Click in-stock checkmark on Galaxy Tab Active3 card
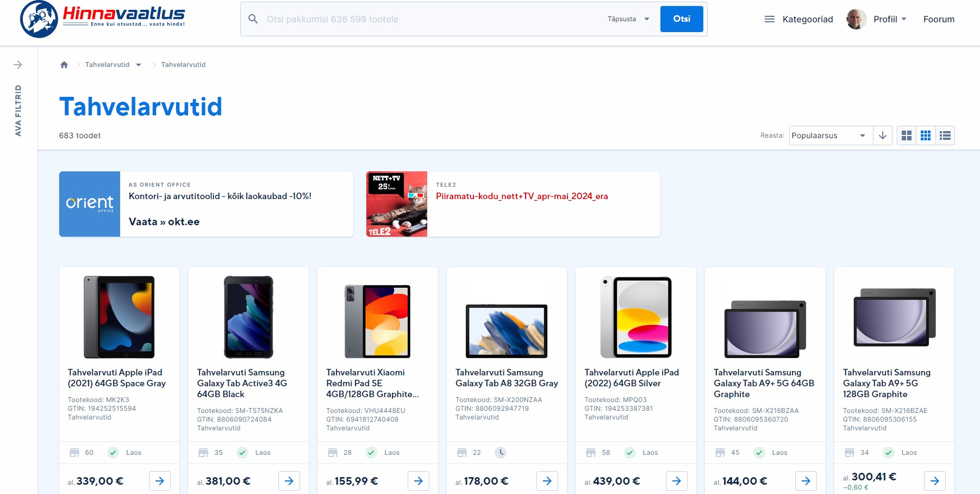Image resolution: width=980 pixels, height=494 pixels. [242, 453]
